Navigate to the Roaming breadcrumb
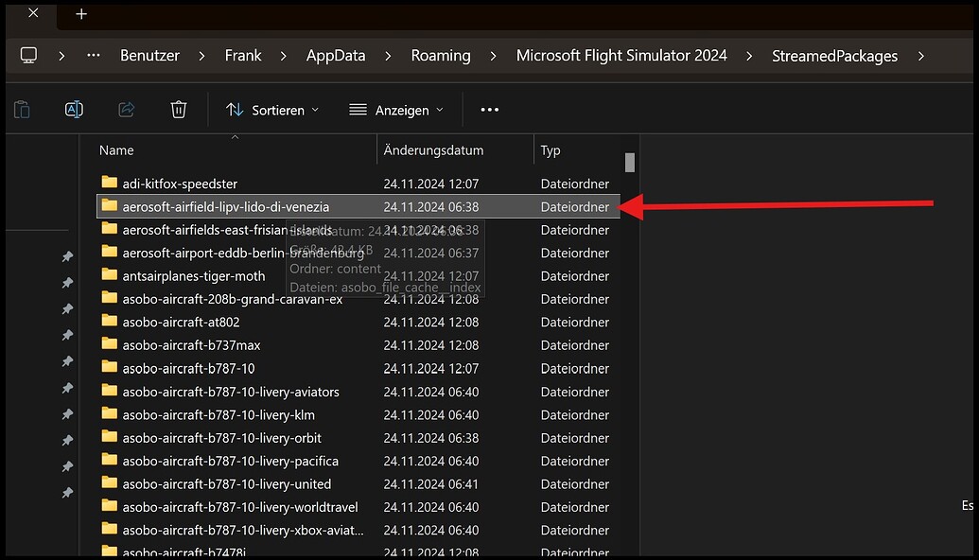 pos(441,55)
